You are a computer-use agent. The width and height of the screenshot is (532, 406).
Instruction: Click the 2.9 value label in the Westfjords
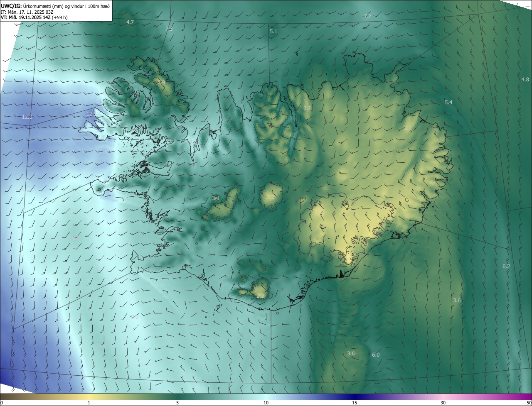[x=162, y=83]
